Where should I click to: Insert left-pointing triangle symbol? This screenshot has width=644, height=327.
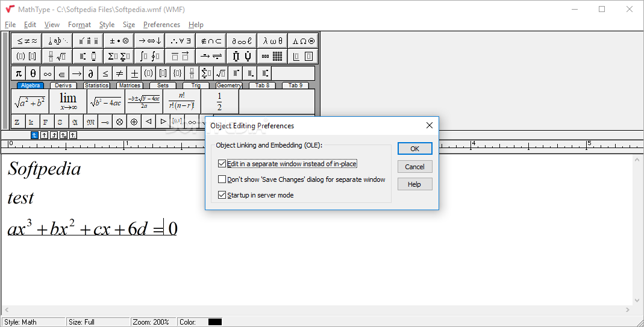pos(149,122)
